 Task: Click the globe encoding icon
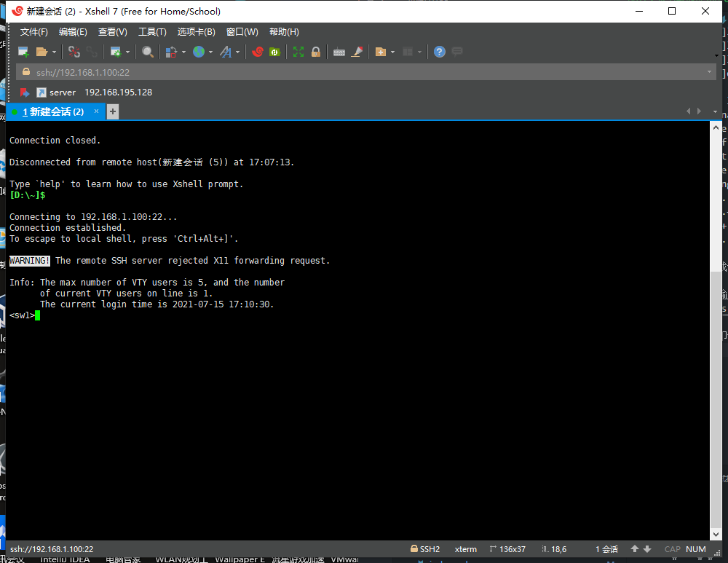pos(199,52)
